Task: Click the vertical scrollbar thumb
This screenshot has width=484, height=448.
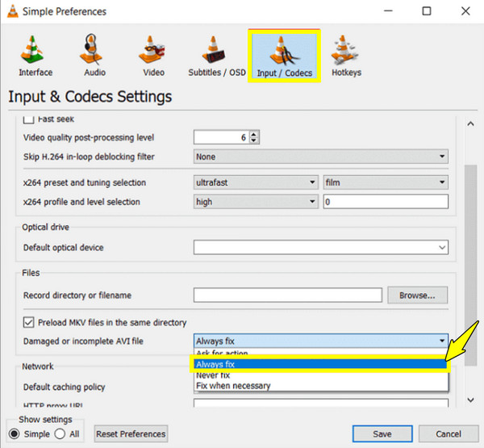Action: [x=471, y=266]
